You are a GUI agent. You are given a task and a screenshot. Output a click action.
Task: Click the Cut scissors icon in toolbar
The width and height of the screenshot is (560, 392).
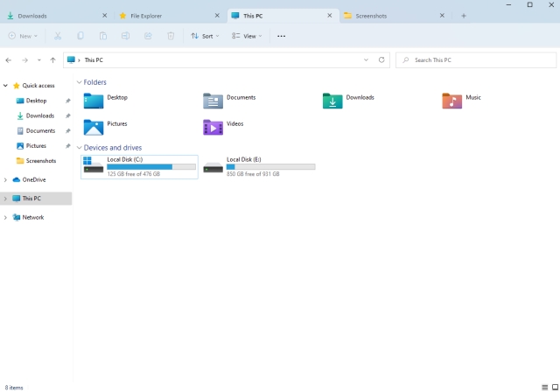[58, 36]
